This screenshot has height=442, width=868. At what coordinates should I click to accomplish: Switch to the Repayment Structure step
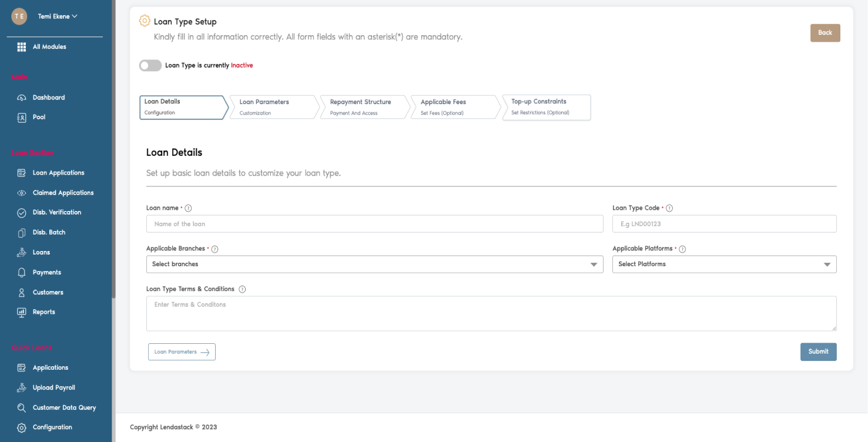[360, 106]
